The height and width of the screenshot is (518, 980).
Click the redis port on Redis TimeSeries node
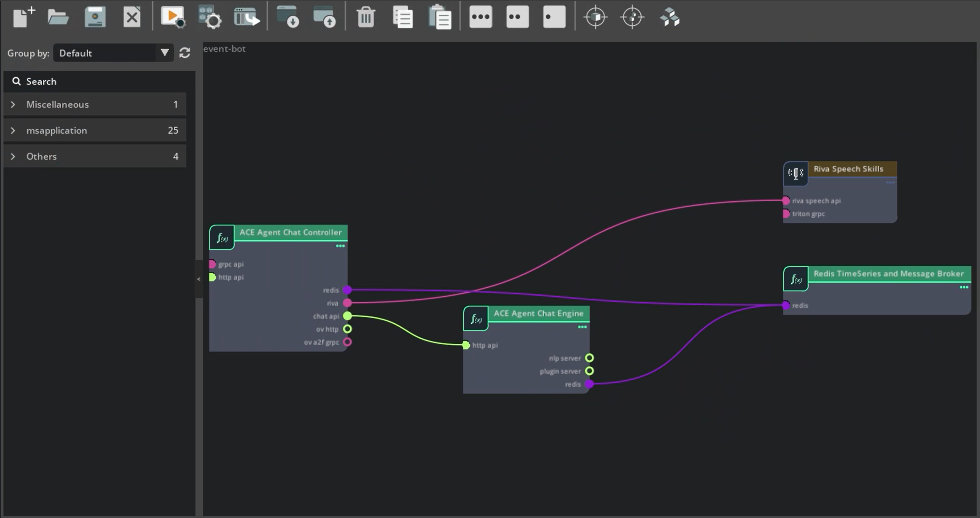point(786,306)
